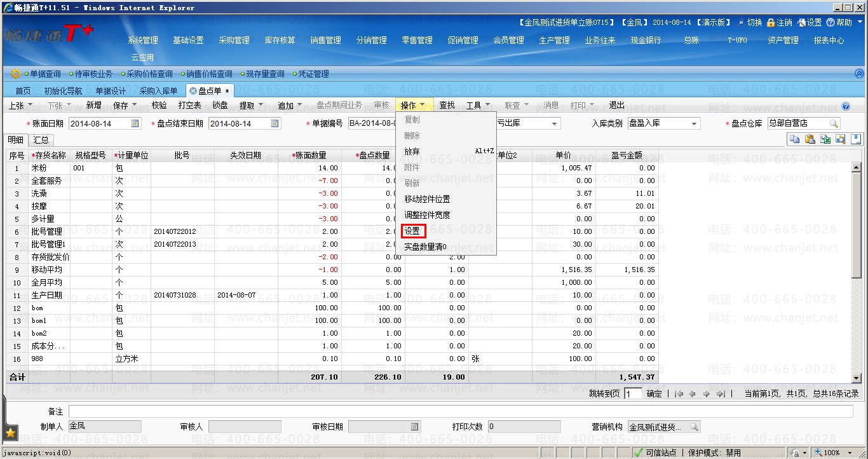Click the save layout floppy disk icon
Screen dimensions: 868x459
pyautogui.click(x=856, y=139)
